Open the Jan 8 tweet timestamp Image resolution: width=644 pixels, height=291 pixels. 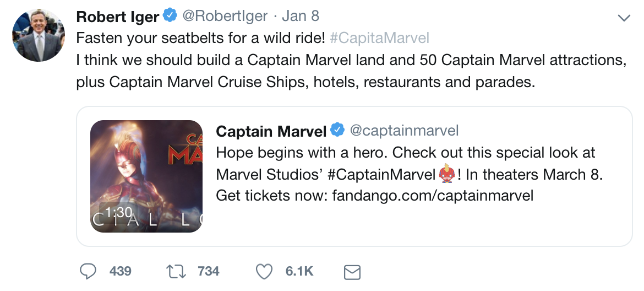(x=301, y=16)
